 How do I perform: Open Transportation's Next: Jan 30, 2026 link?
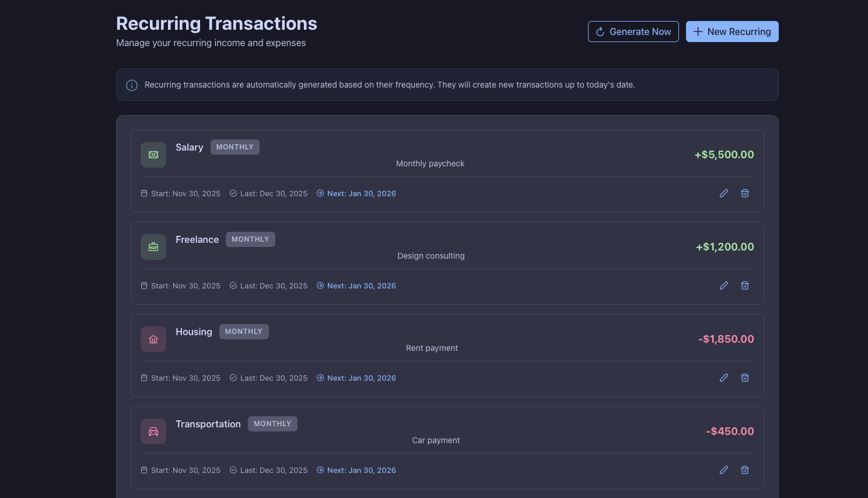(x=362, y=470)
